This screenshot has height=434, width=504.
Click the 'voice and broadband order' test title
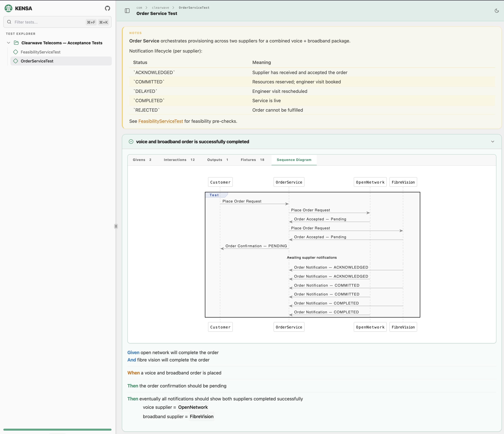pyautogui.click(x=192, y=142)
